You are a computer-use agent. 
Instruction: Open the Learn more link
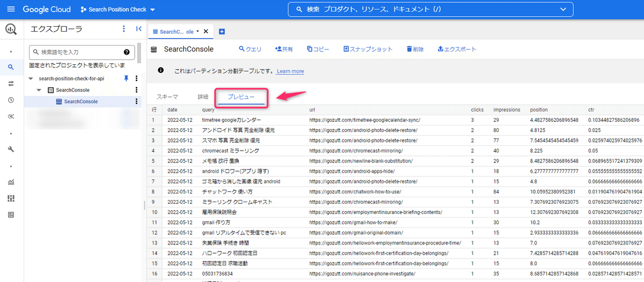pyautogui.click(x=290, y=71)
